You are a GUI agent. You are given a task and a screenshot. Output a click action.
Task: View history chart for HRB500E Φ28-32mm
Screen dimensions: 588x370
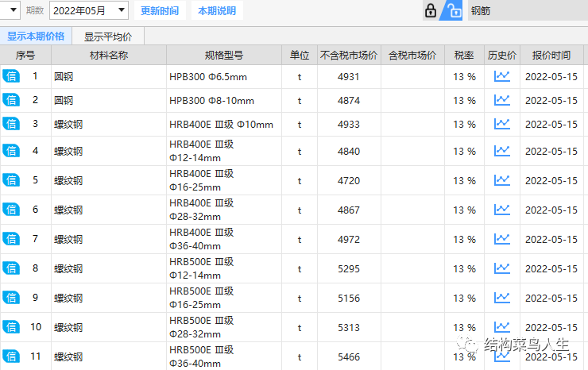(x=501, y=327)
